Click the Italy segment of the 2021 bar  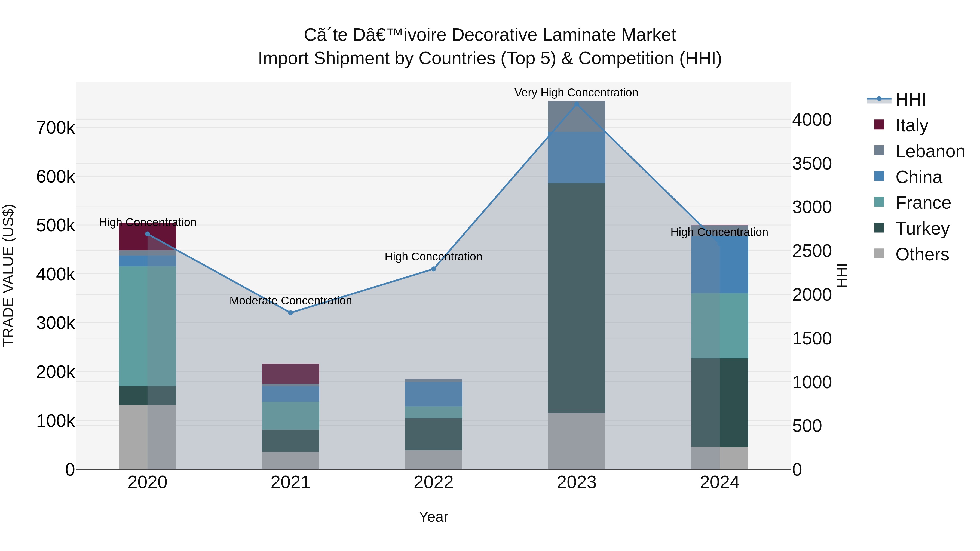click(291, 374)
